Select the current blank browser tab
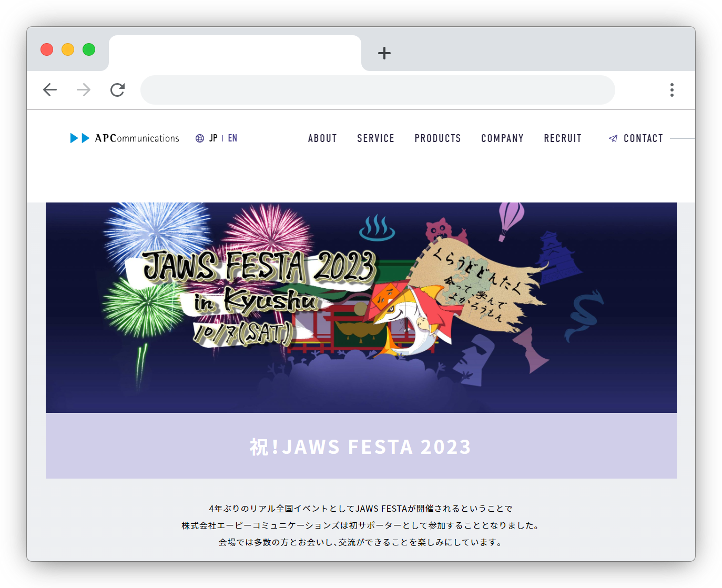The width and height of the screenshot is (722, 588). tap(235, 53)
